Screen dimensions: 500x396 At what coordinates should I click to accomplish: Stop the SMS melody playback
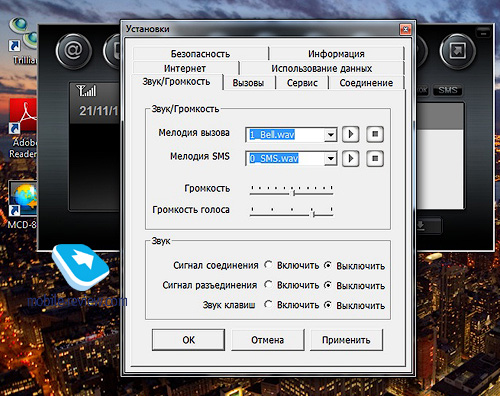(375, 158)
